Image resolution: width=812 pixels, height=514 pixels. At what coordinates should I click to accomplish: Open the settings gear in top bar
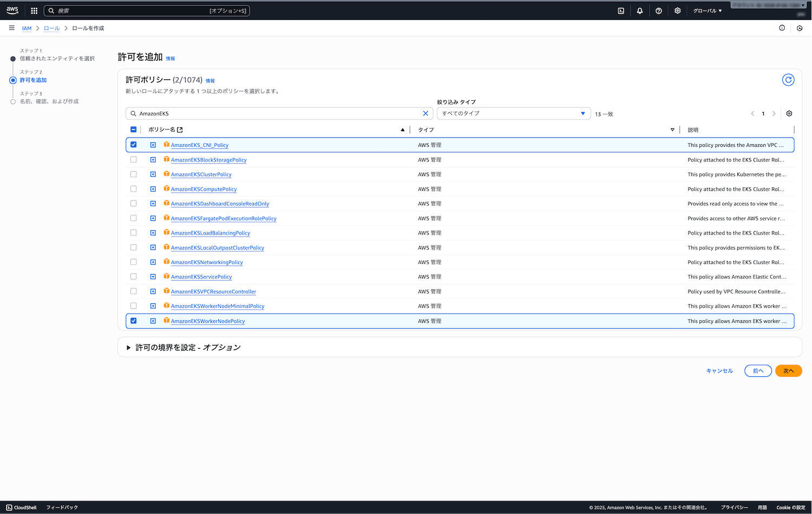tap(677, 11)
